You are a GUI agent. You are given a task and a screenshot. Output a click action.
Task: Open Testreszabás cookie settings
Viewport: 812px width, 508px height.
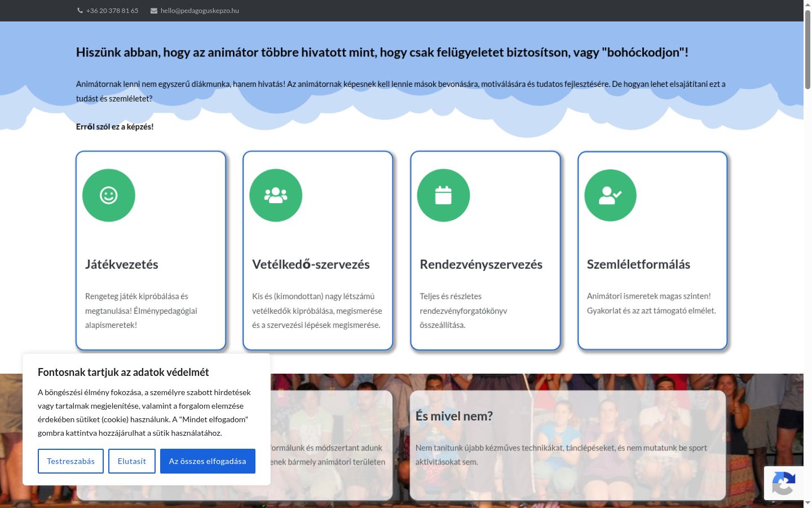(x=70, y=461)
